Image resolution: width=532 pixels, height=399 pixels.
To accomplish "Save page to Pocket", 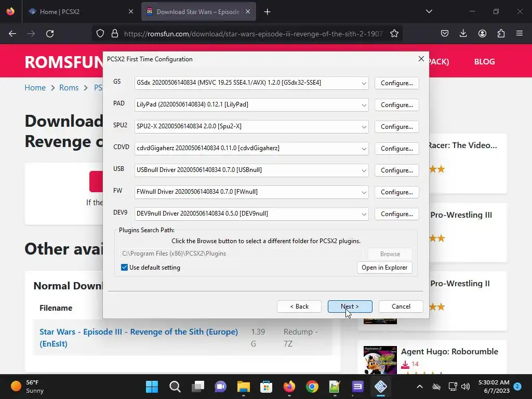I will [x=445, y=34].
